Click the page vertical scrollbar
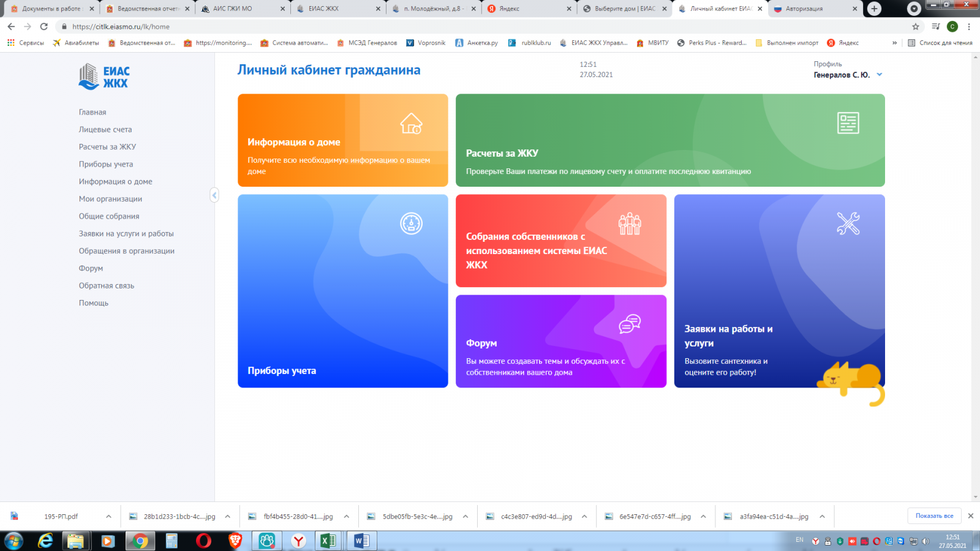The height and width of the screenshot is (551, 980). tap(975, 277)
